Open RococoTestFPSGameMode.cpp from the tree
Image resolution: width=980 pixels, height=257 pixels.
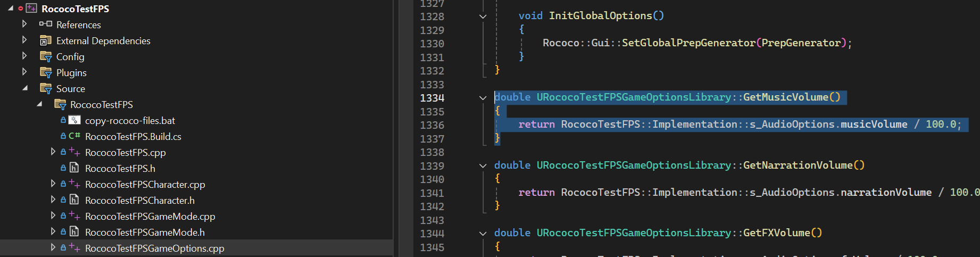(x=150, y=216)
